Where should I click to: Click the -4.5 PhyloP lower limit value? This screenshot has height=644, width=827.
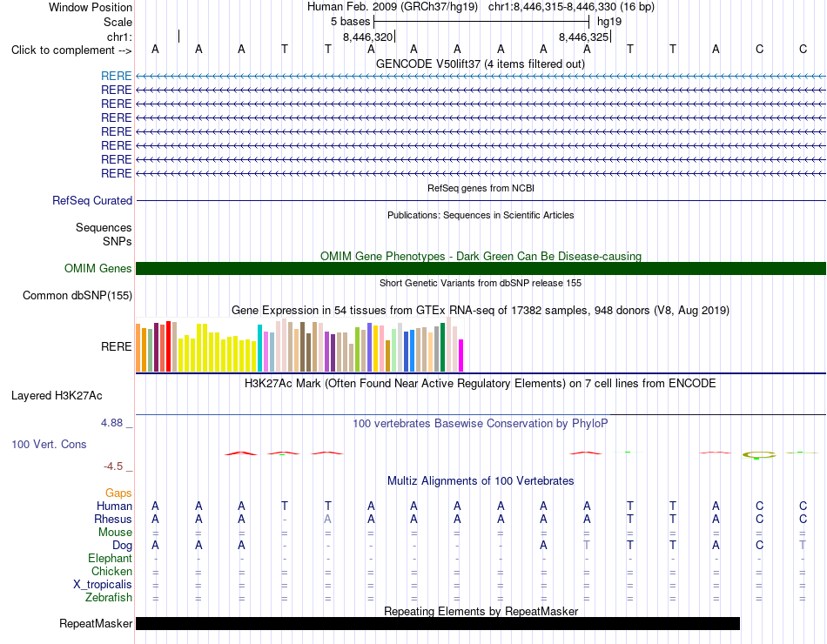coord(113,466)
